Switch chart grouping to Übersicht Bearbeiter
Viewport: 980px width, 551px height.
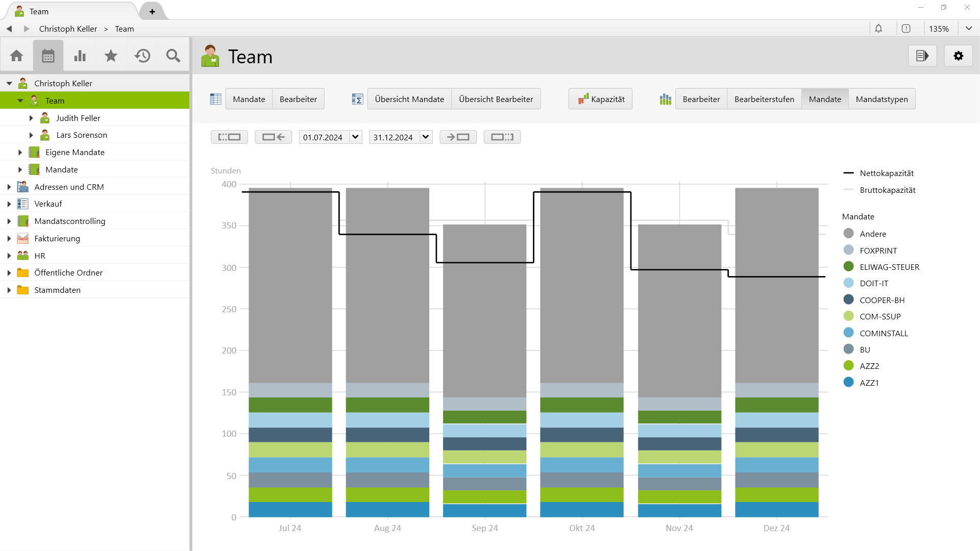(496, 98)
